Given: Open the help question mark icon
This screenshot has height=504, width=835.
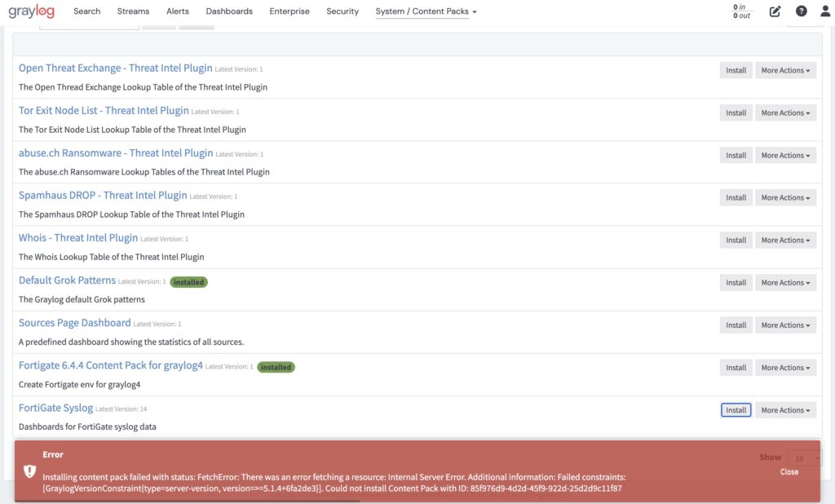Looking at the screenshot, I should pos(801,11).
